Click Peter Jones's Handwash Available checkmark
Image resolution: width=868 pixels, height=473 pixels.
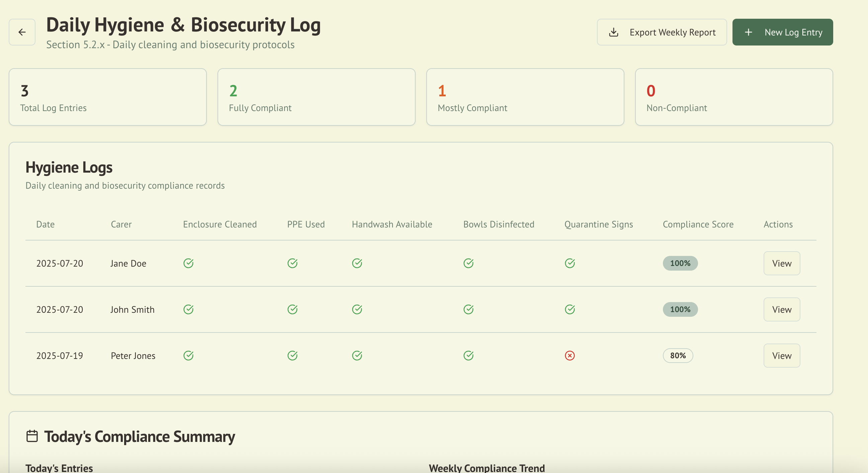tap(357, 356)
